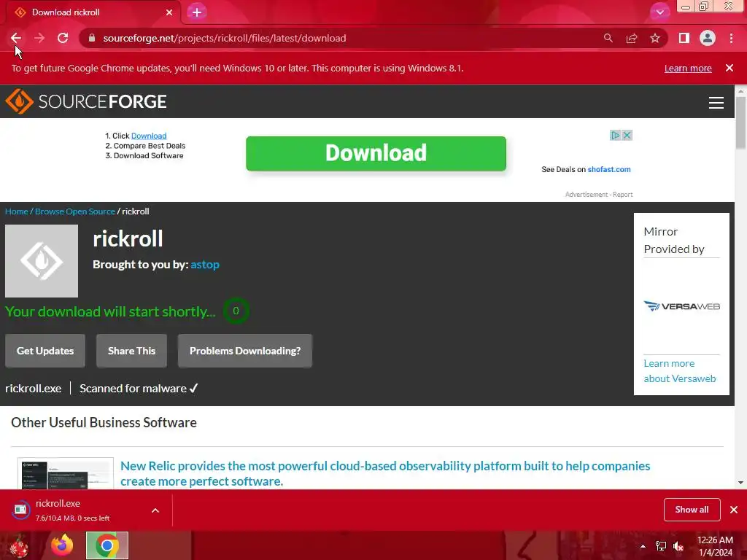The image size is (747, 560).
Task: Open the Start button on taskbar
Action: pyautogui.click(x=18, y=545)
